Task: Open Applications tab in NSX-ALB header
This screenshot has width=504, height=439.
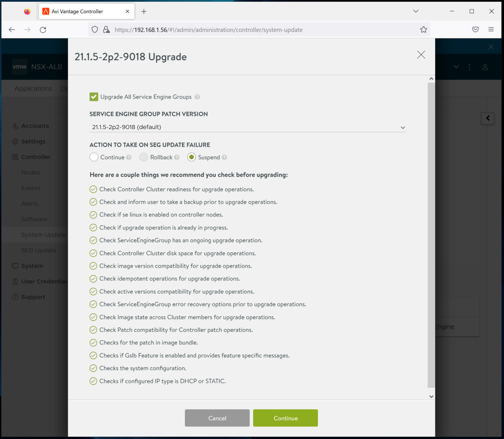Action: [33, 89]
